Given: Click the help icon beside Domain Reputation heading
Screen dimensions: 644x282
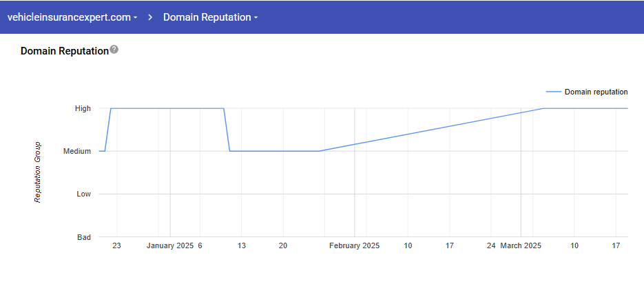Looking at the screenshot, I should click(x=114, y=50).
